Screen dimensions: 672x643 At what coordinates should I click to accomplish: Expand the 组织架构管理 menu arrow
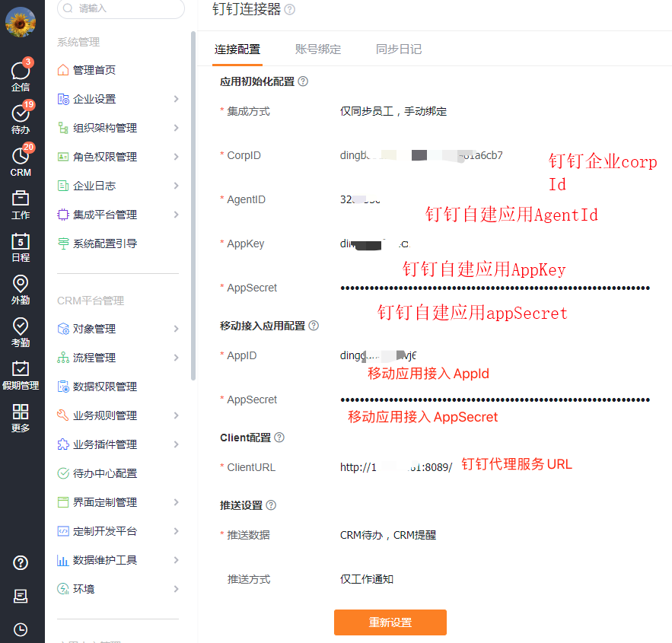coord(176,128)
